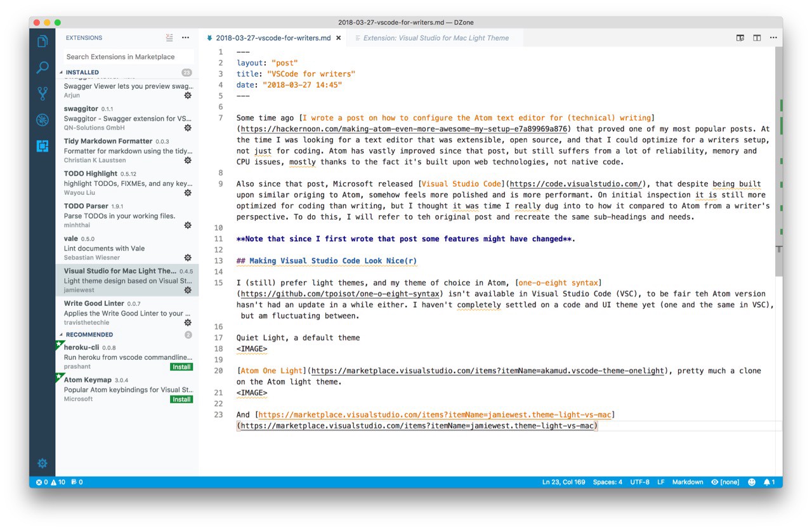
Task: Install the heroku-cli extension
Action: (x=181, y=367)
